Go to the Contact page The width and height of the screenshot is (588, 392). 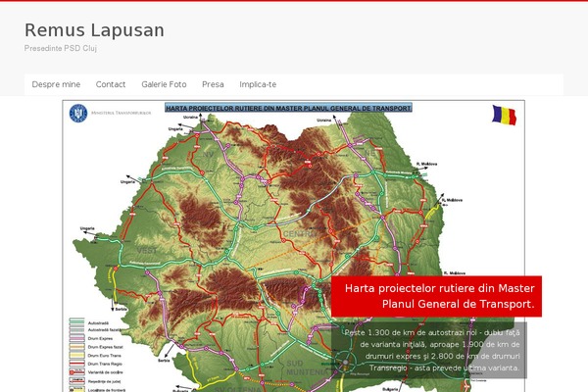pos(111,84)
